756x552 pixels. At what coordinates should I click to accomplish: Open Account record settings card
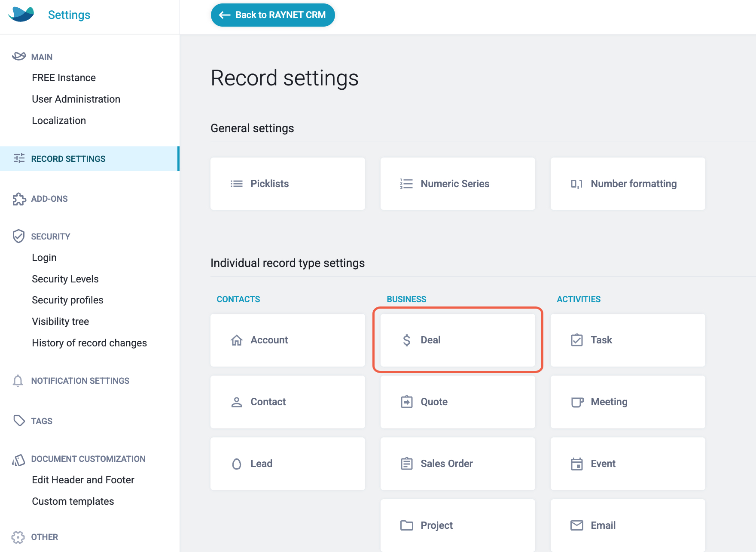[288, 340]
